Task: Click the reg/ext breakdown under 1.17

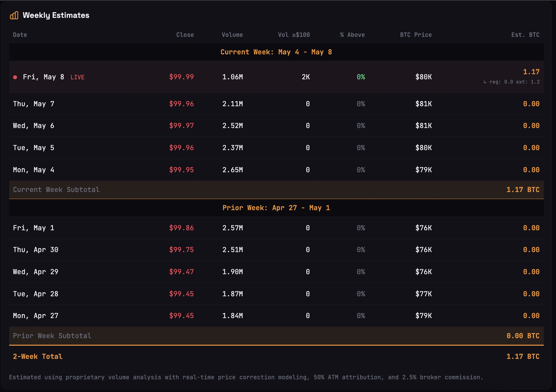Action: pos(511,82)
